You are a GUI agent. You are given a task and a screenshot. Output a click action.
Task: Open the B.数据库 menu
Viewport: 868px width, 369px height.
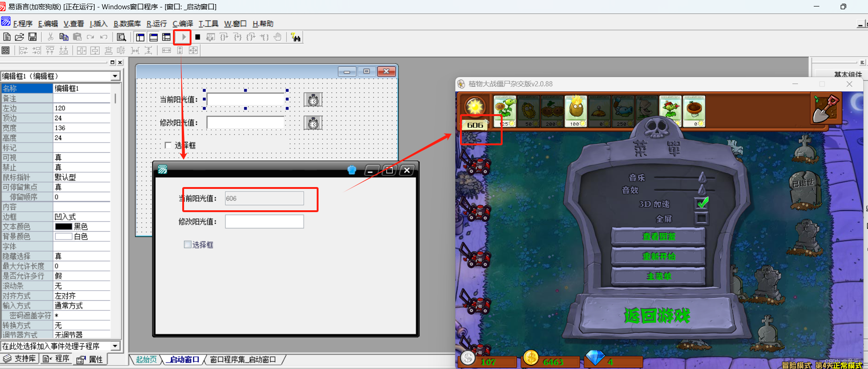coord(127,24)
